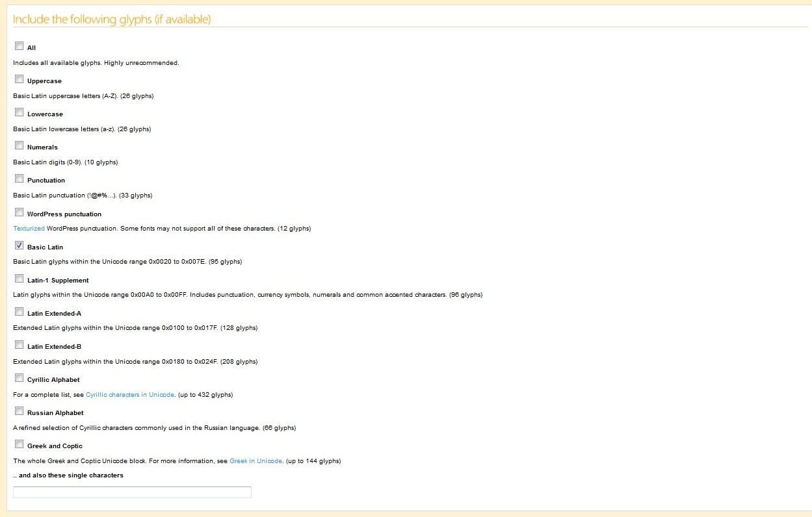Click the single characters text field
812x517 pixels.
coord(132,492)
